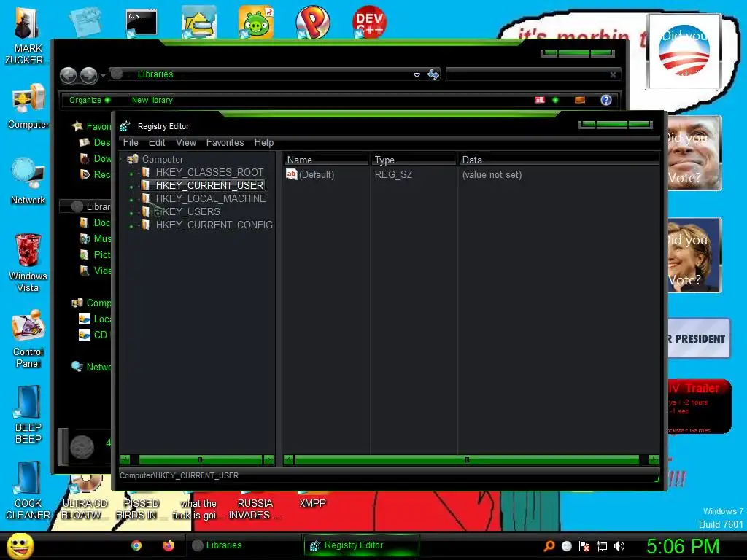Open the Help menu in Registry Editor
This screenshot has height=560, width=747.
[263, 142]
